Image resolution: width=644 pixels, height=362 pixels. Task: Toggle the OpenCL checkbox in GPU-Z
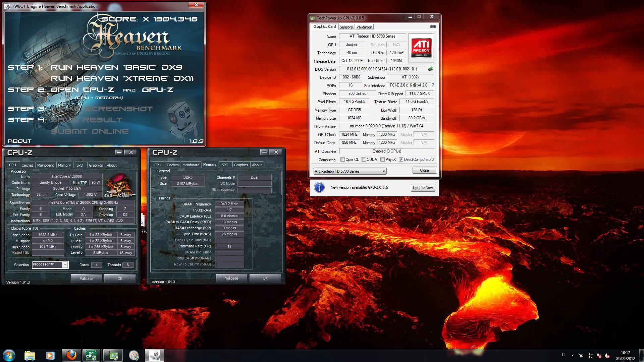[x=342, y=160]
